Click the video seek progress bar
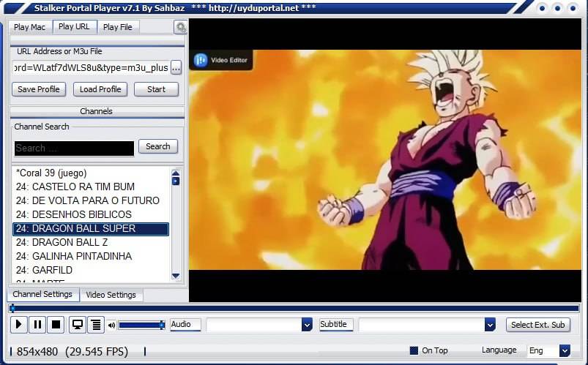Viewport: 588px width, 365px height. point(294,309)
